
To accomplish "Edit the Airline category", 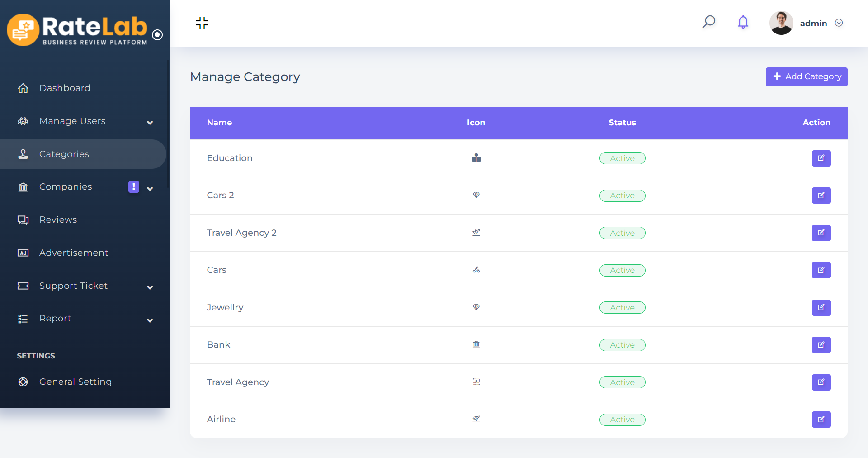I will coord(821,420).
